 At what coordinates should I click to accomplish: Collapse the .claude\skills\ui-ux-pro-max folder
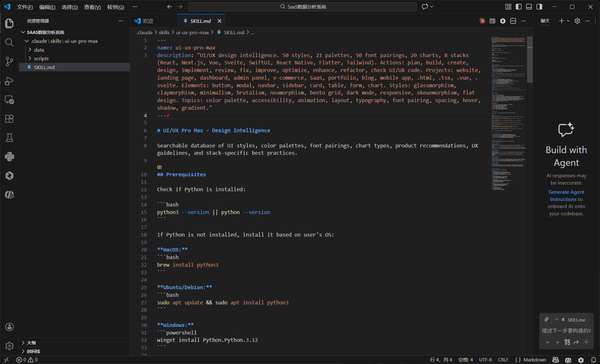(x=27, y=41)
